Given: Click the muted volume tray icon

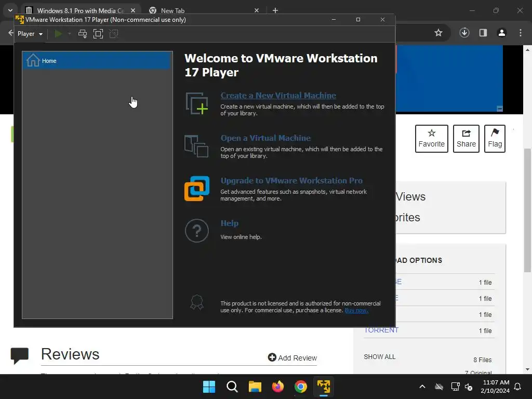Looking at the screenshot, I should point(469,387).
